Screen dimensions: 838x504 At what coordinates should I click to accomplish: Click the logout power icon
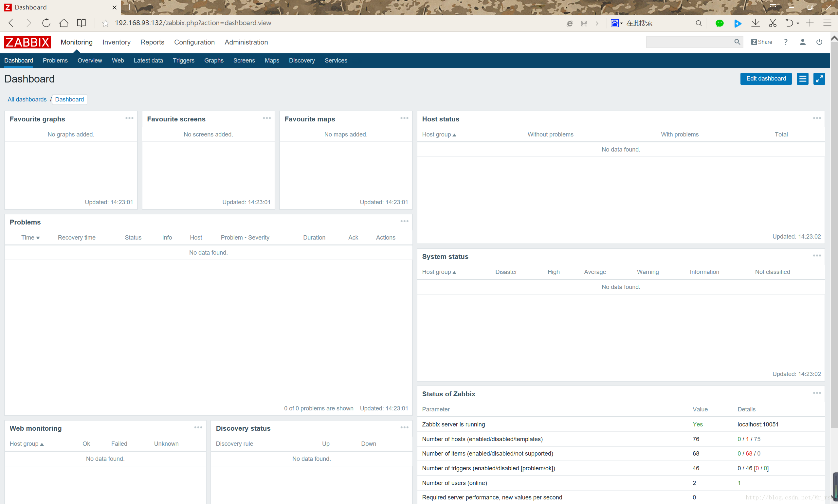[x=819, y=42]
